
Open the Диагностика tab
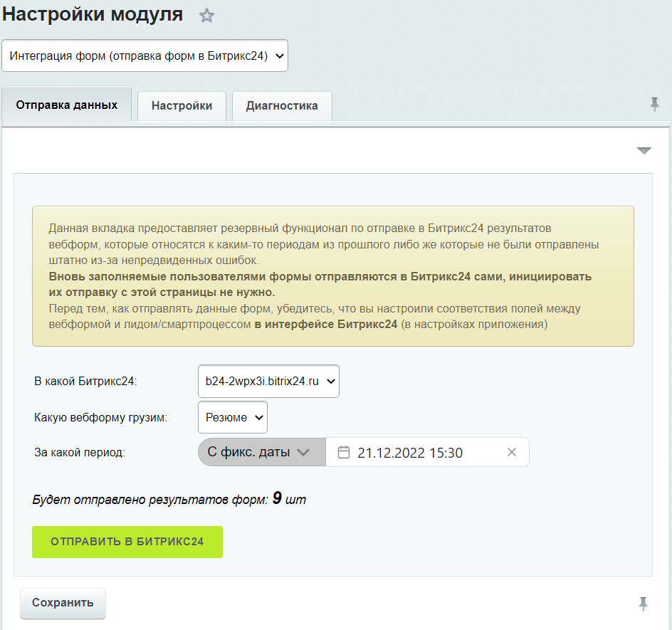282,105
